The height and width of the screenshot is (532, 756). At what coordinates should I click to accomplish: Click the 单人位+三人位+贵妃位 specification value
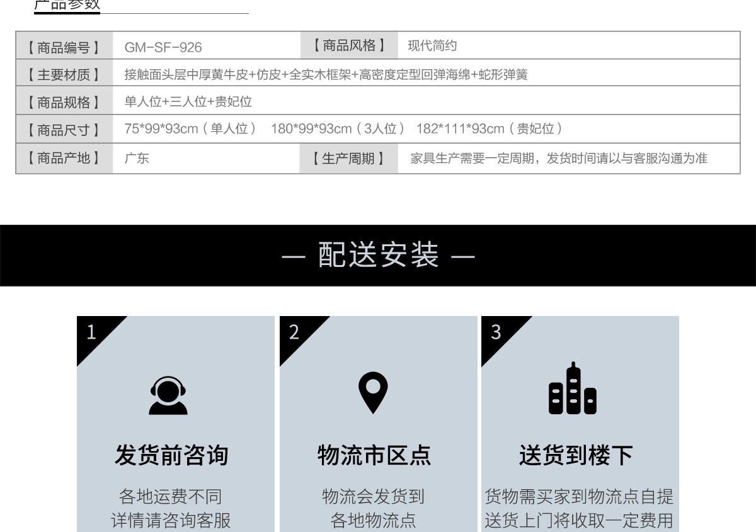(188, 102)
